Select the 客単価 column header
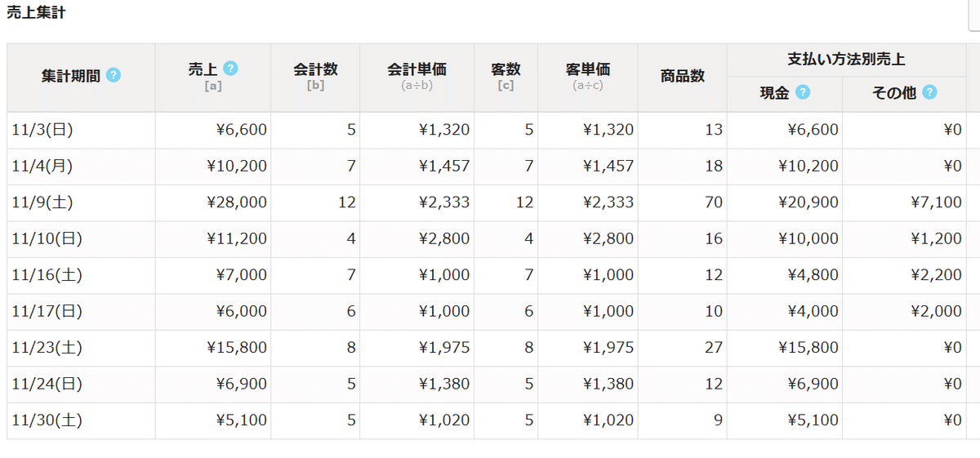Screen dimensions: 980x458 [588, 70]
